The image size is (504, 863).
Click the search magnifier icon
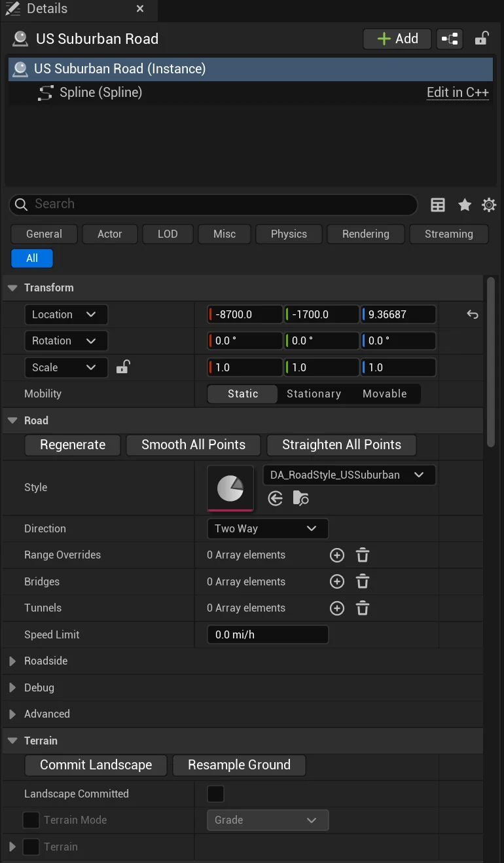click(21, 204)
